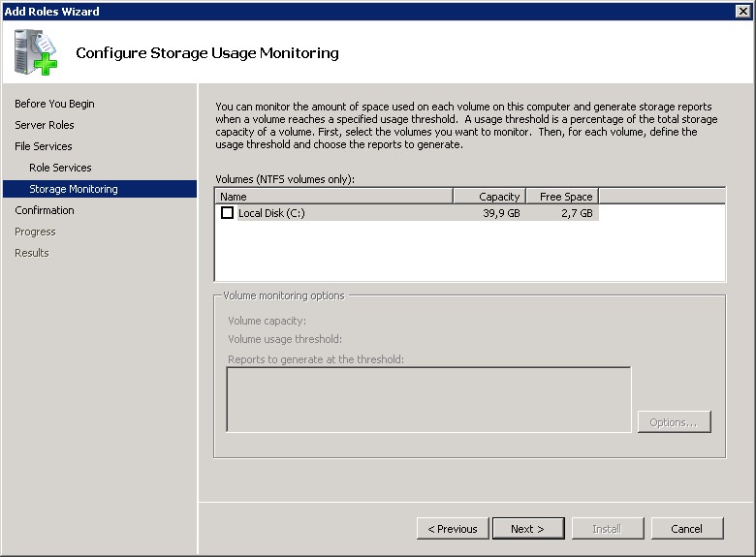This screenshot has width=756, height=557.
Task: Click the reports to generate list box
Action: pyautogui.click(x=428, y=399)
